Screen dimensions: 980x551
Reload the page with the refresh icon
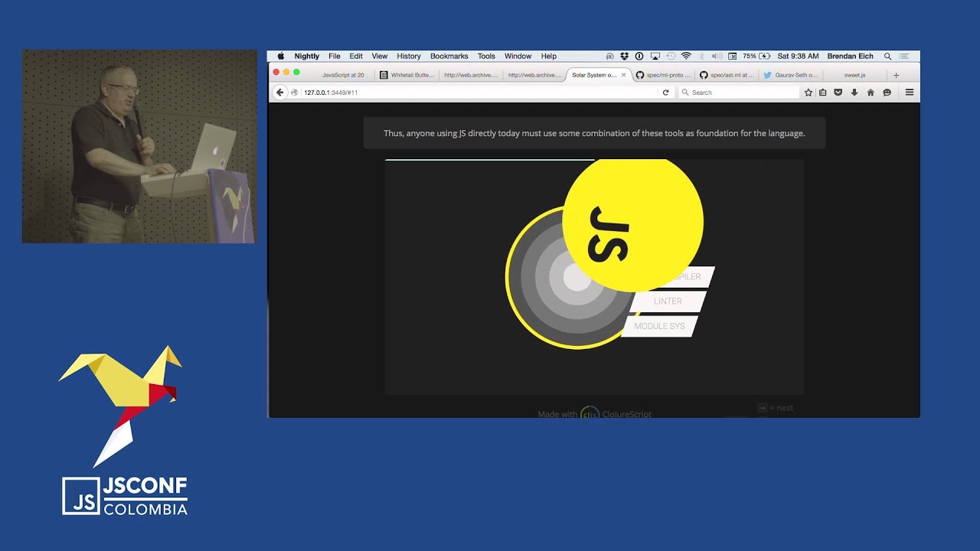tap(665, 93)
